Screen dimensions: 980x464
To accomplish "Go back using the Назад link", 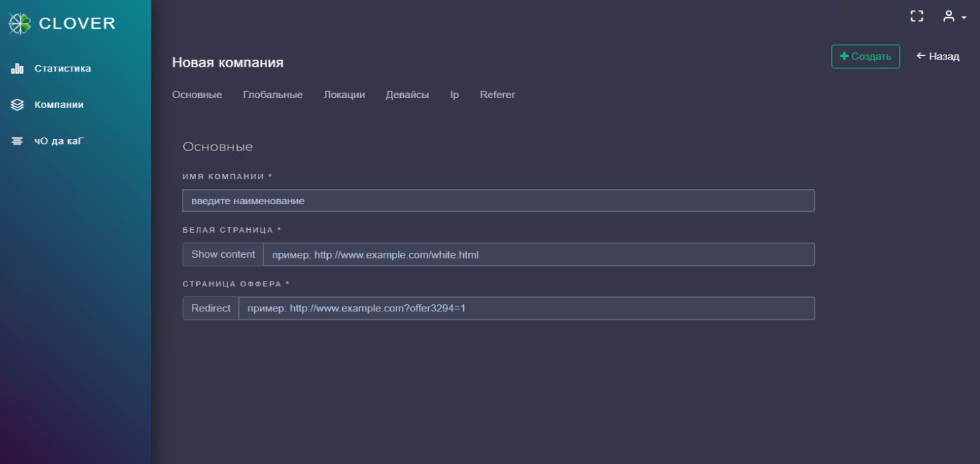I will (938, 57).
